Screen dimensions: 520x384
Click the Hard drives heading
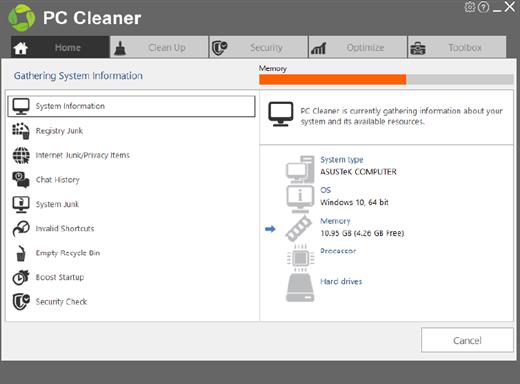(341, 281)
